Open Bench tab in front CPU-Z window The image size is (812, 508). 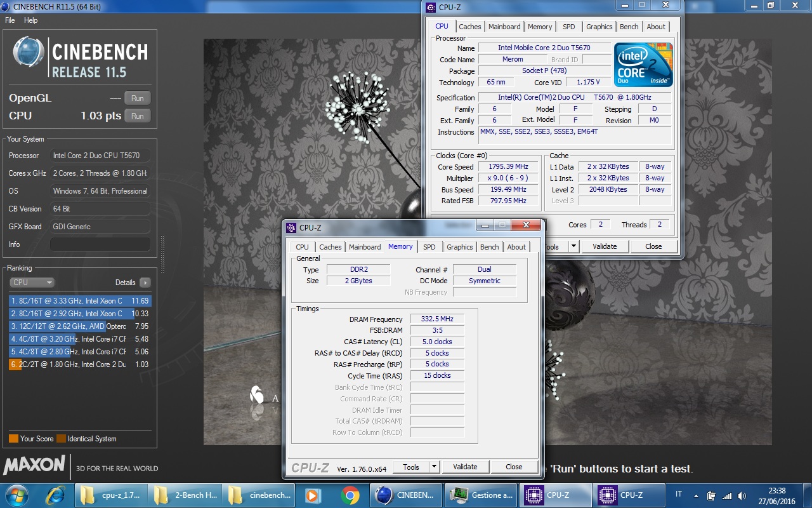pyautogui.click(x=489, y=247)
